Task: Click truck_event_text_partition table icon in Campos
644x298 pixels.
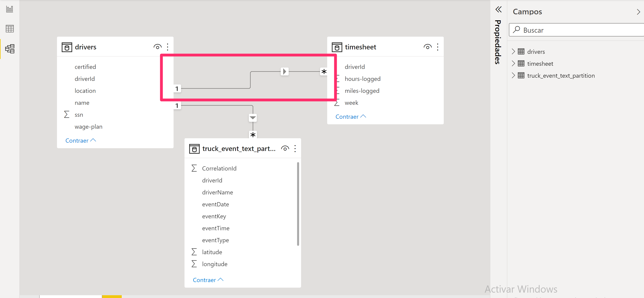Action: tap(521, 75)
